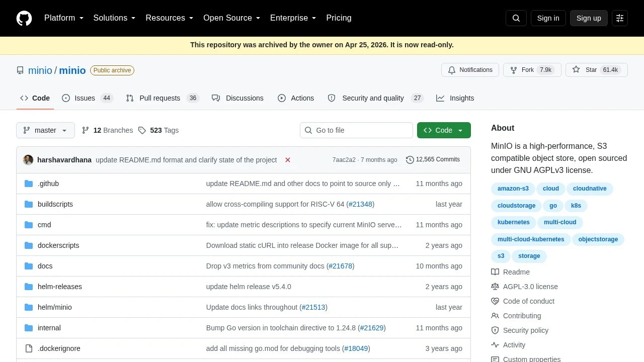Click the dockerscripts folder icon

click(x=29, y=245)
